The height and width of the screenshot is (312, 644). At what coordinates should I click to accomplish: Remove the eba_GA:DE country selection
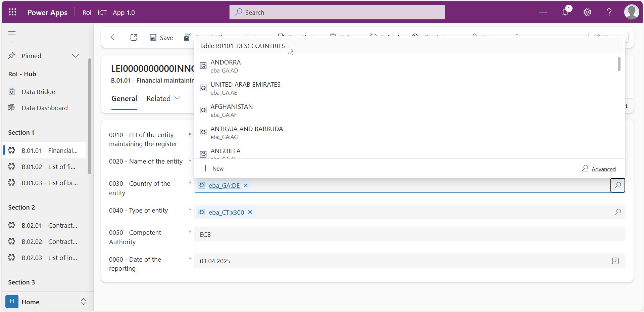(x=246, y=185)
